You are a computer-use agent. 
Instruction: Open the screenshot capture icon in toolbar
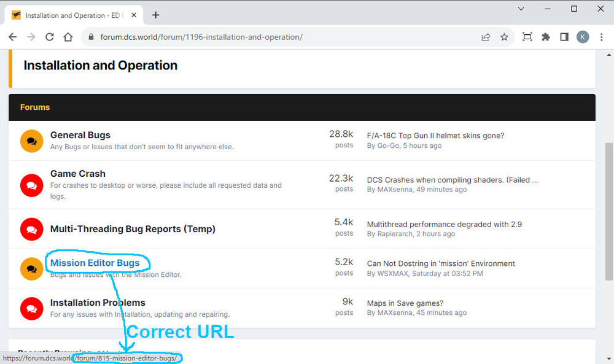527,37
